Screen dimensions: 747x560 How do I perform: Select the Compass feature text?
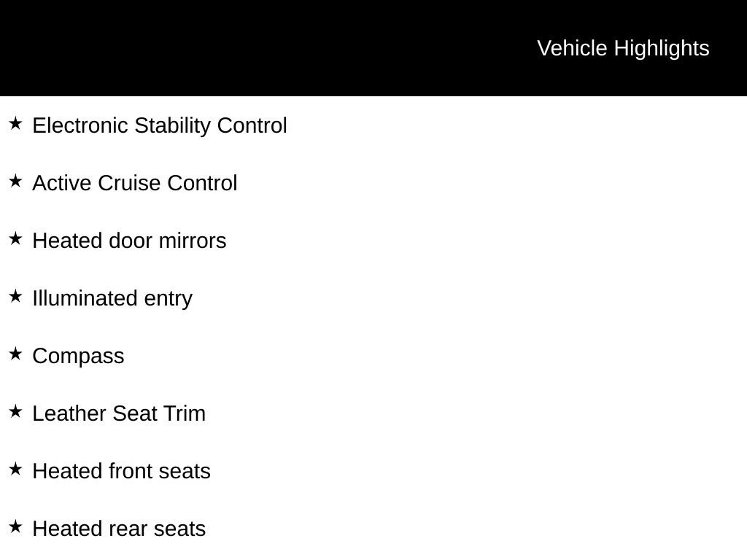coord(78,357)
